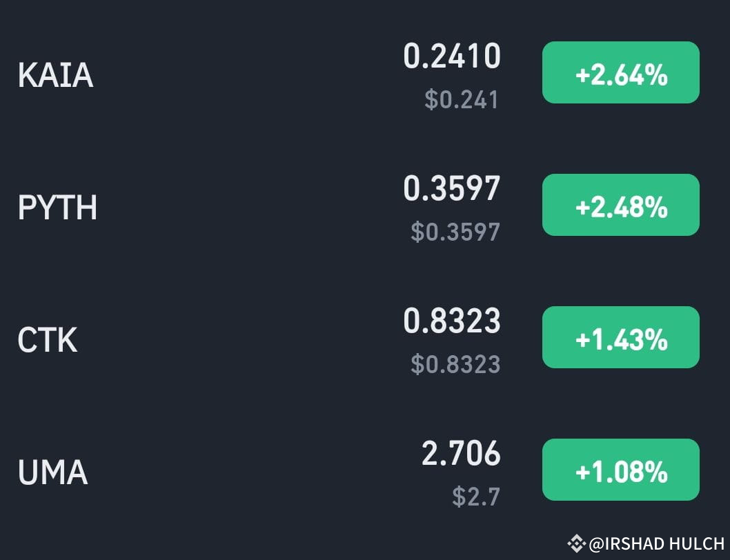This screenshot has width=730, height=560.
Task: Open the UMA token page
Action: click(x=51, y=472)
